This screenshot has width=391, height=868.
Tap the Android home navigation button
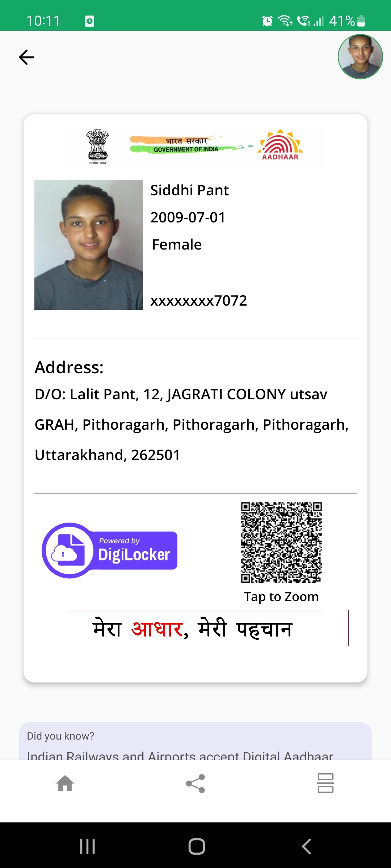click(x=197, y=846)
